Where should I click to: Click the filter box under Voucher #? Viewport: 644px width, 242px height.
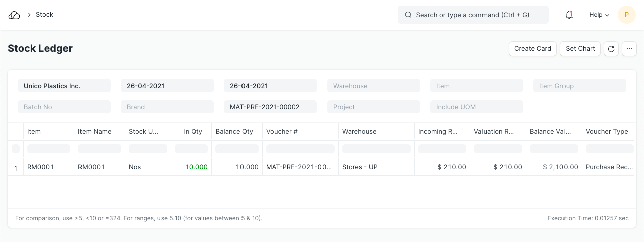(300, 149)
